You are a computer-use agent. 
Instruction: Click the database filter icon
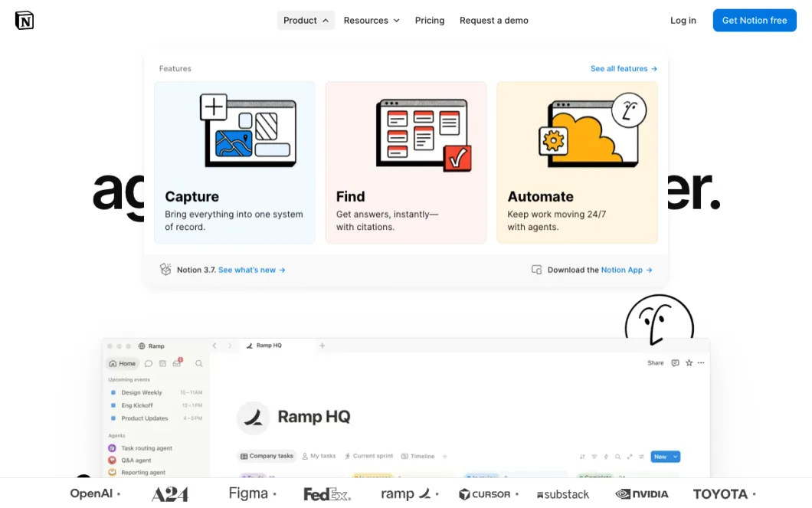pos(594,457)
